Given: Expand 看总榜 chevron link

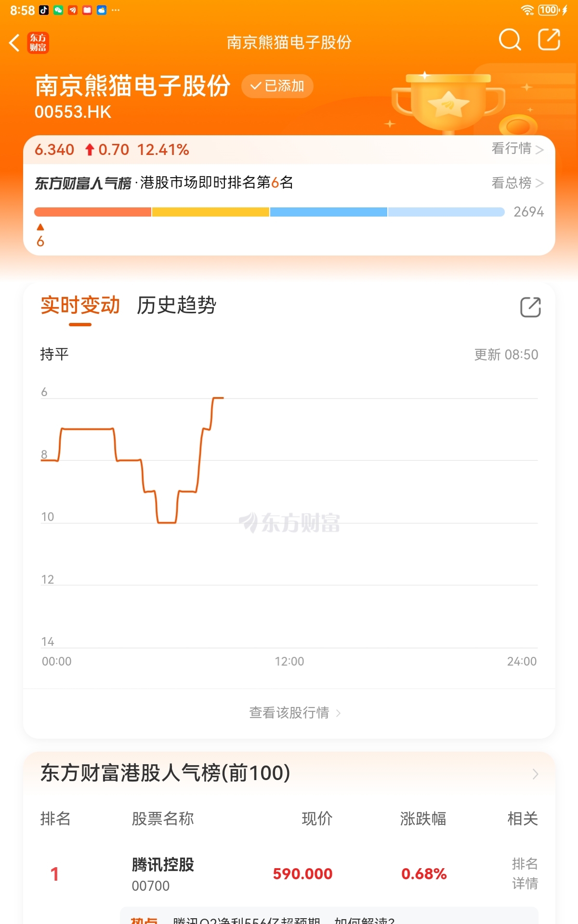Looking at the screenshot, I should pos(517,183).
